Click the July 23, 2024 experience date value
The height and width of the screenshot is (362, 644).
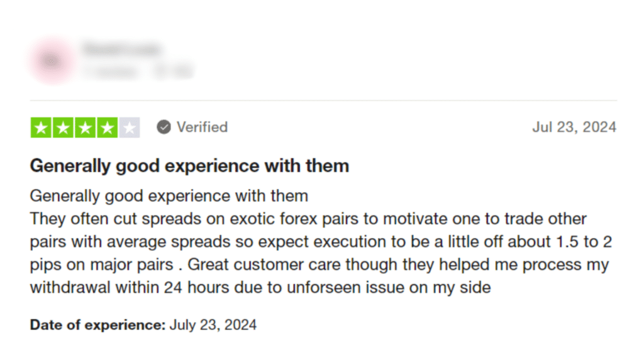213,325
